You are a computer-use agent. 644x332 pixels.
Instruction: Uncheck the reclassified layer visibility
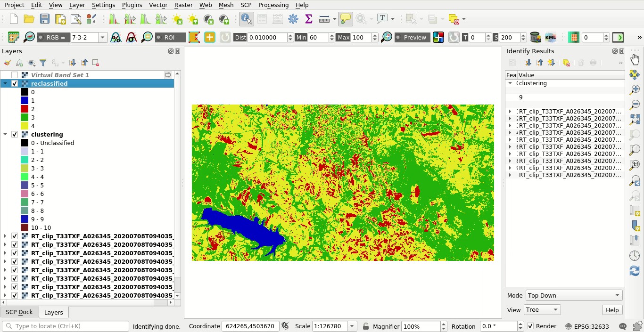pos(15,83)
